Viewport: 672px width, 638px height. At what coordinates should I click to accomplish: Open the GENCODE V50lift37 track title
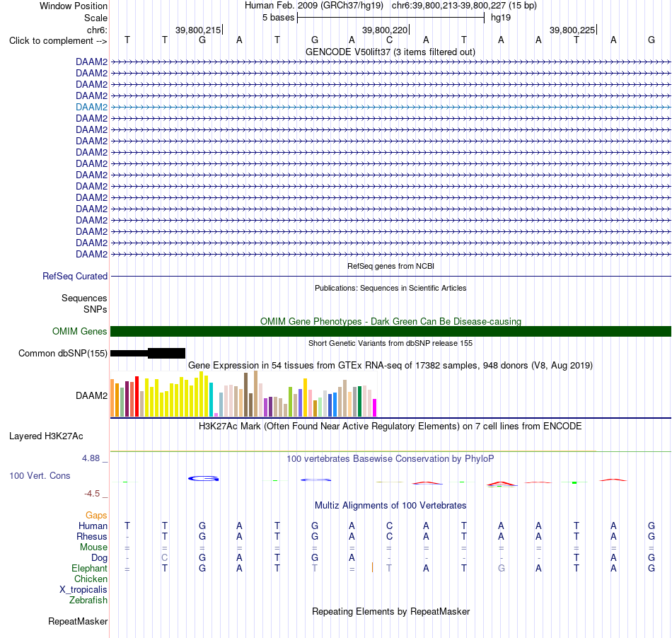390,52
